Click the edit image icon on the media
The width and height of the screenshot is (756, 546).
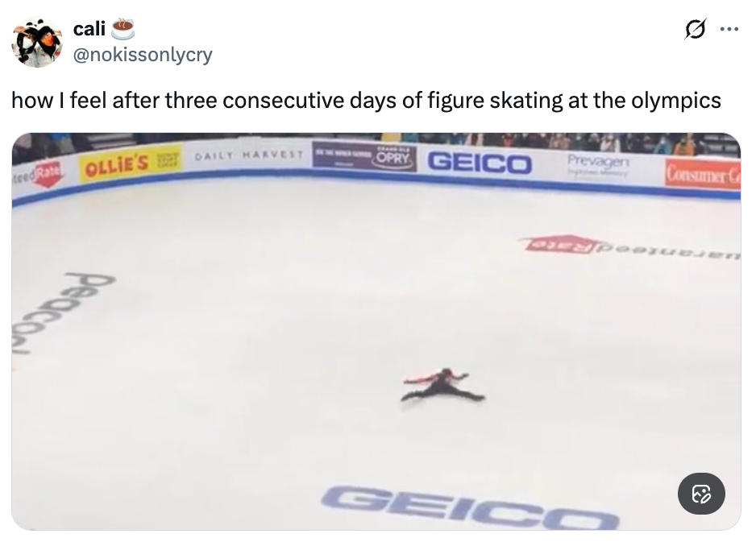click(701, 493)
